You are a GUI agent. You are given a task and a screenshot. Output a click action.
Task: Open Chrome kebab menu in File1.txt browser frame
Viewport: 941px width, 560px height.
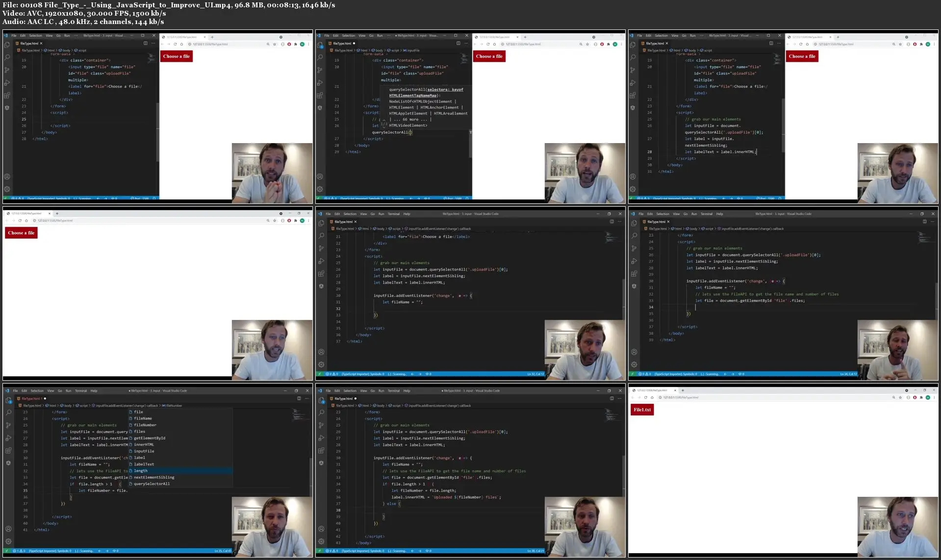[x=934, y=397]
